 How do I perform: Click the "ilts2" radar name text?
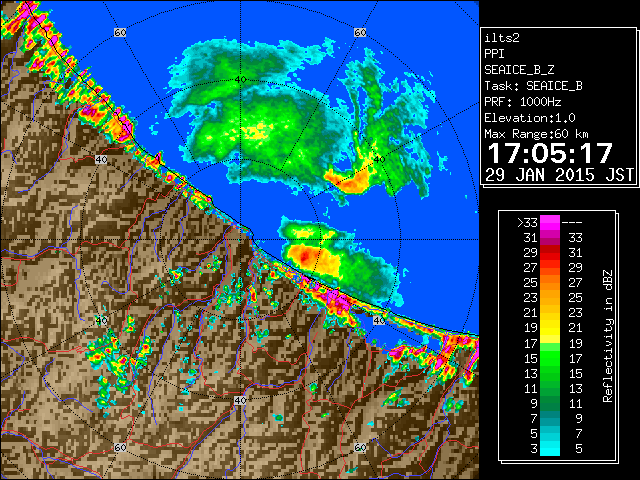(x=502, y=38)
